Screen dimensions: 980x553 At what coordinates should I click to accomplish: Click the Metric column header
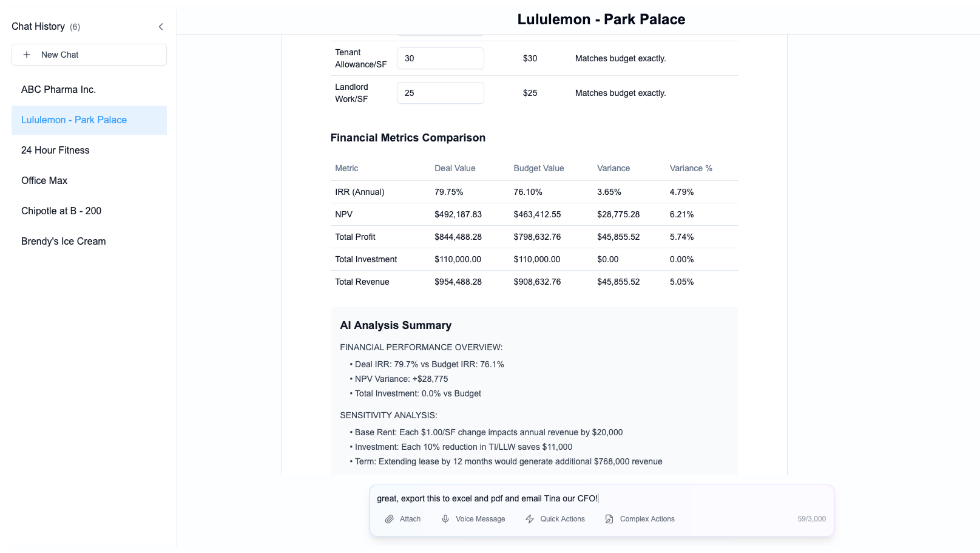346,168
